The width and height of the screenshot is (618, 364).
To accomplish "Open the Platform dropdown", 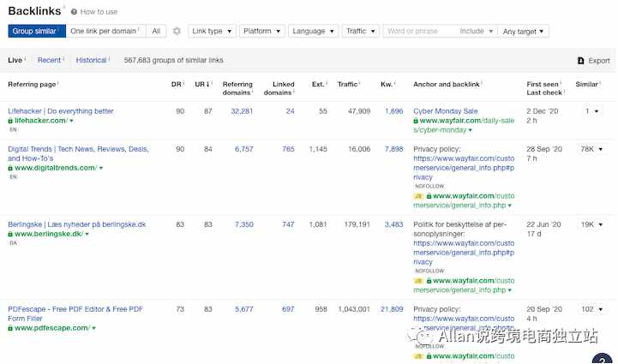I will (x=261, y=31).
